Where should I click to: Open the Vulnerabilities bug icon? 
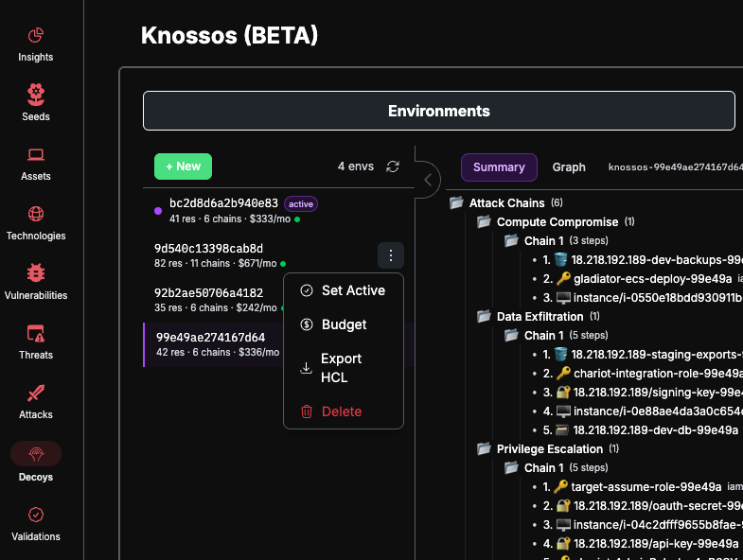(x=36, y=272)
